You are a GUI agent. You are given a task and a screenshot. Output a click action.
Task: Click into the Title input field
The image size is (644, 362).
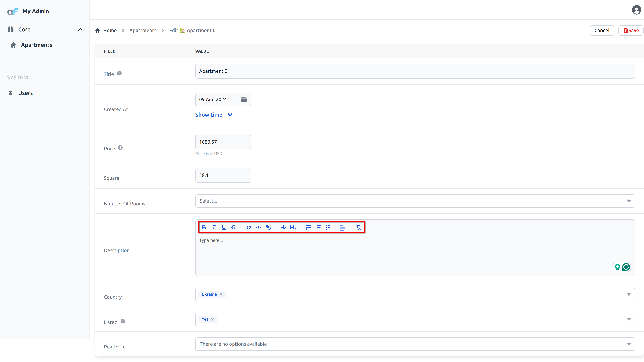(x=415, y=71)
